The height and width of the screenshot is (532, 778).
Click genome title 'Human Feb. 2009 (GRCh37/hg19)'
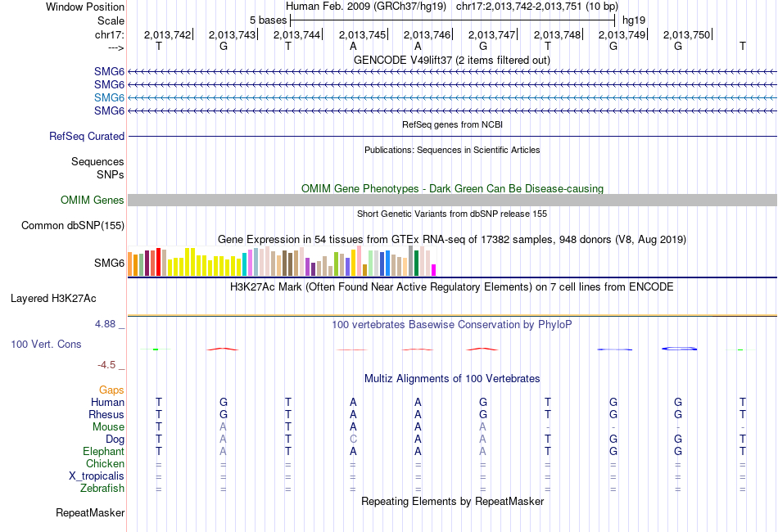366,7
